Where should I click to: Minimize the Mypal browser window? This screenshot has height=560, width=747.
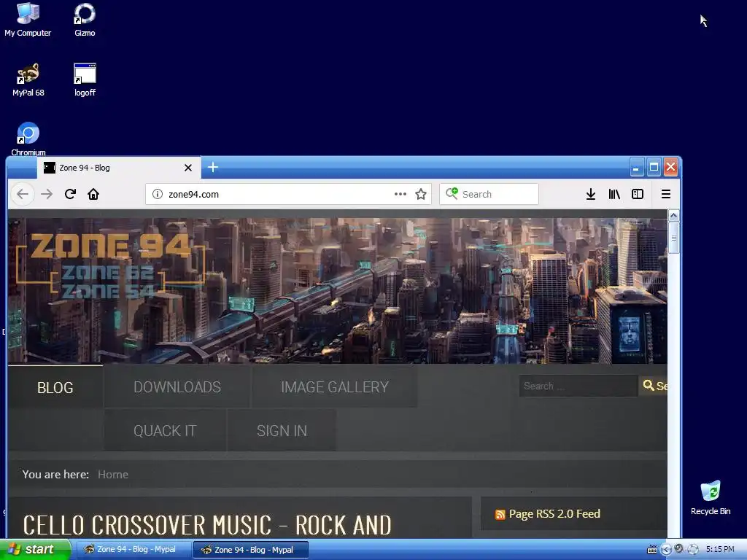click(x=636, y=167)
